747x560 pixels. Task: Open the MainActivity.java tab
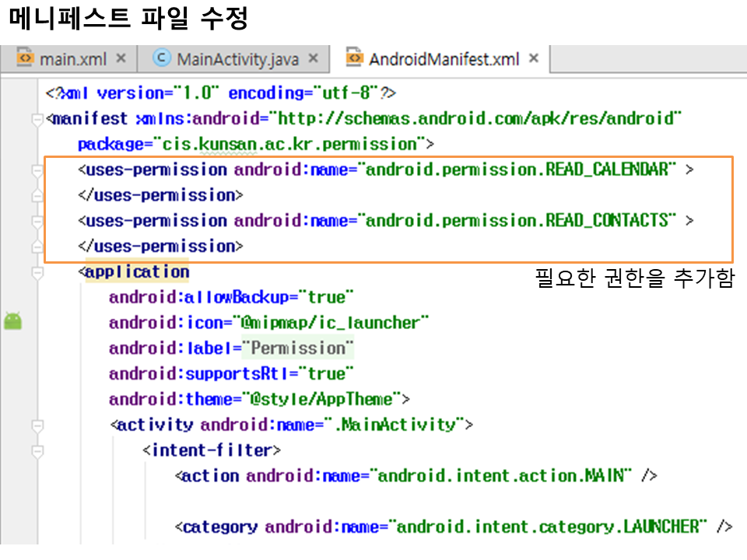(x=237, y=59)
